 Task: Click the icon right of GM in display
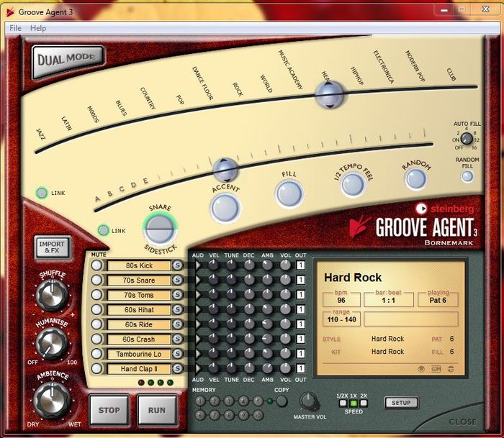(x=451, y=369)
